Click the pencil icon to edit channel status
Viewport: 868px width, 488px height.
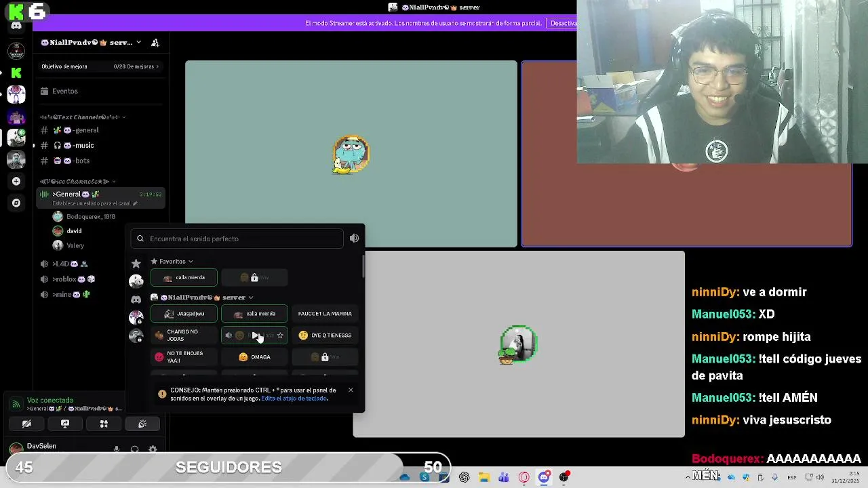pos(135,203)
